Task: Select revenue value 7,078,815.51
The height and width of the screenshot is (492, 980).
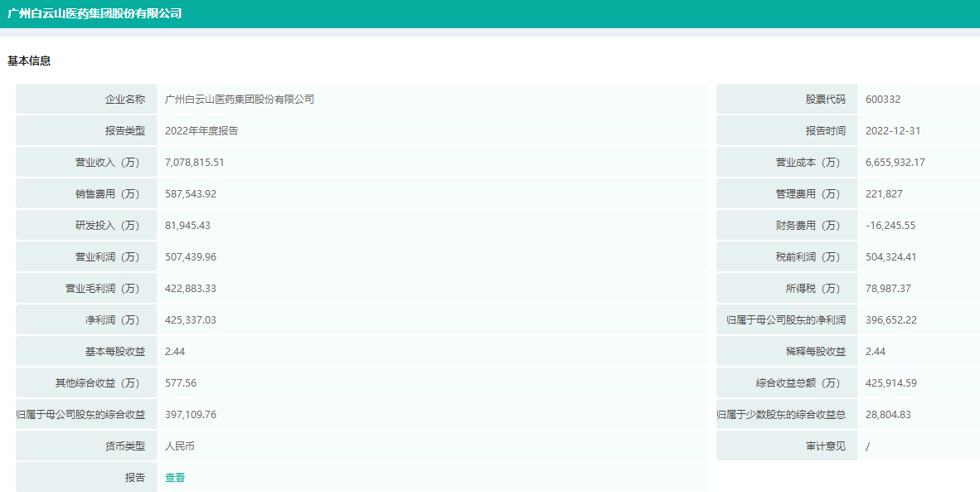Action: (194, 163)
